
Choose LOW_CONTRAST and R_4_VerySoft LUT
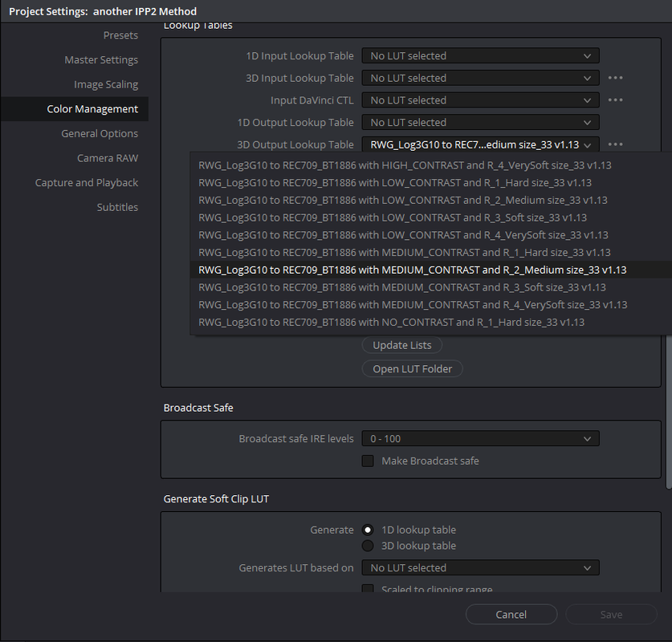[430, 235]
